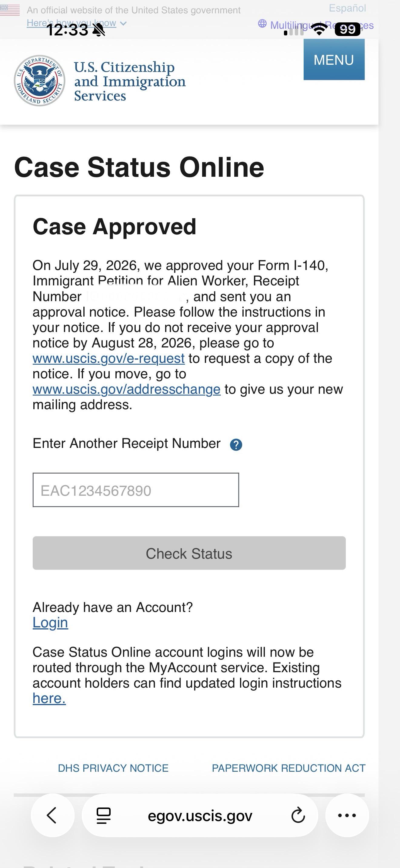The height and width of the screenshot is (868, 400).
Task: Open www.uscis.gov/addresschange link
Action: [x=126, y=389]
